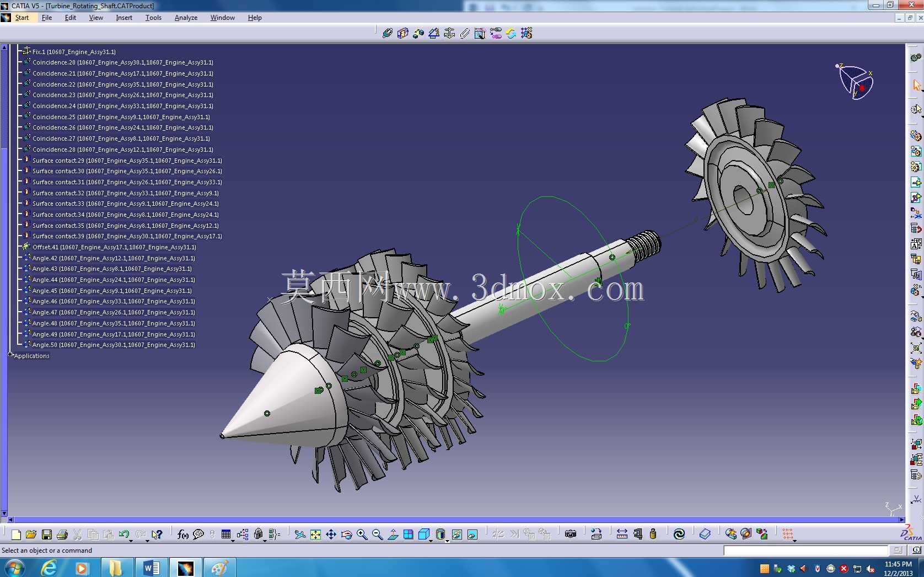Screen dimensions: 924x577
Task: Open the Analyze menu
Action: [186, 18]
